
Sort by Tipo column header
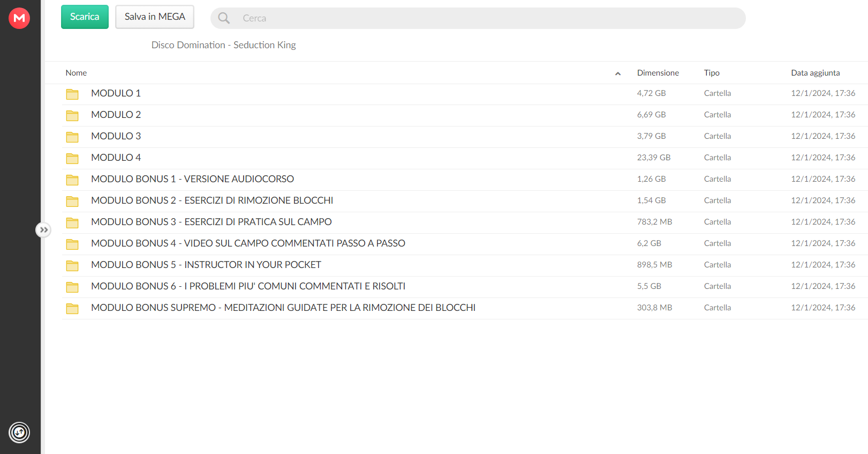pos(712,73)
